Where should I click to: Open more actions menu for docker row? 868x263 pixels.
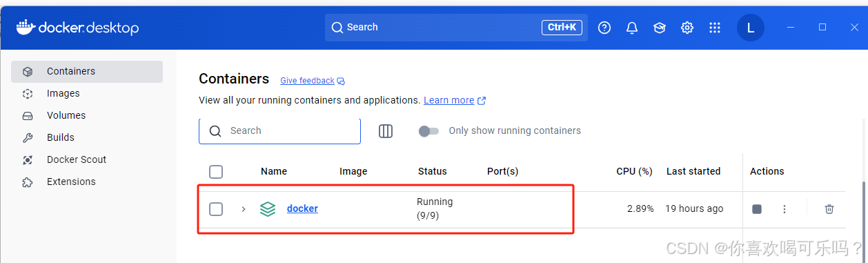785,209
